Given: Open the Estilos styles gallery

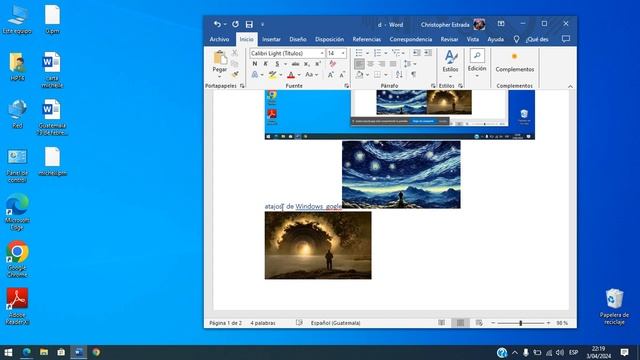Looking at the screenshot, I should click(451, 64).
